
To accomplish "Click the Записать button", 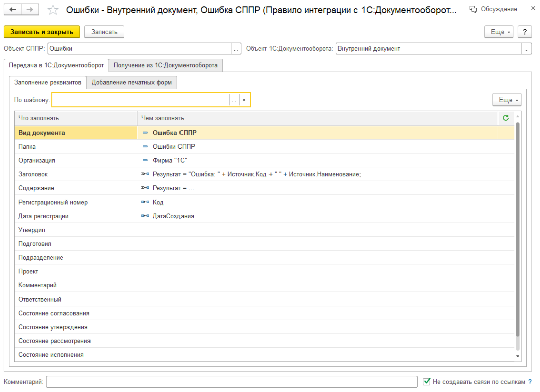I will [104, 32].
